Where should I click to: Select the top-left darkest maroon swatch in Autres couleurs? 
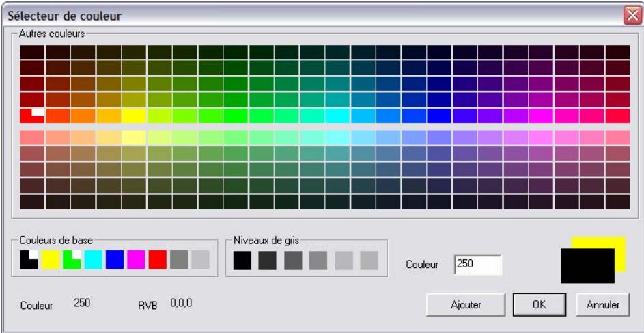pyautogui.click(x=33, y=52)
